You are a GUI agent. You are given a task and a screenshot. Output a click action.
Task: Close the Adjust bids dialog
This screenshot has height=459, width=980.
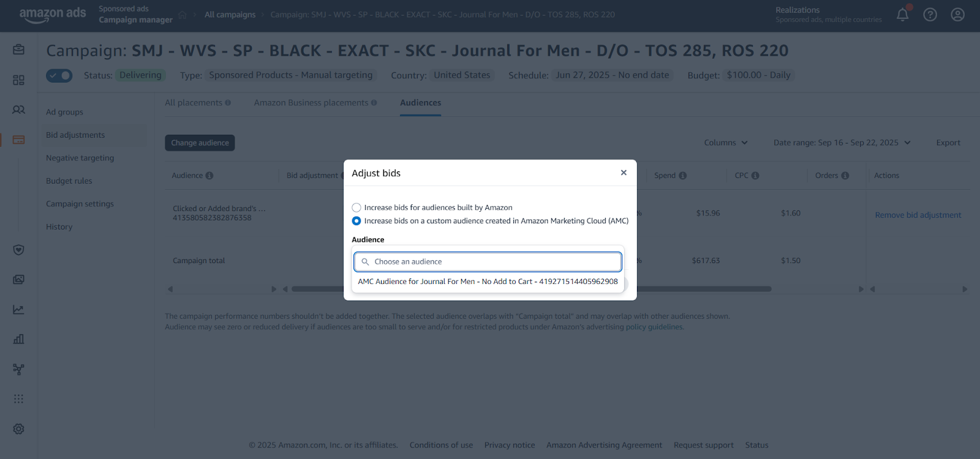click(624, 173)
